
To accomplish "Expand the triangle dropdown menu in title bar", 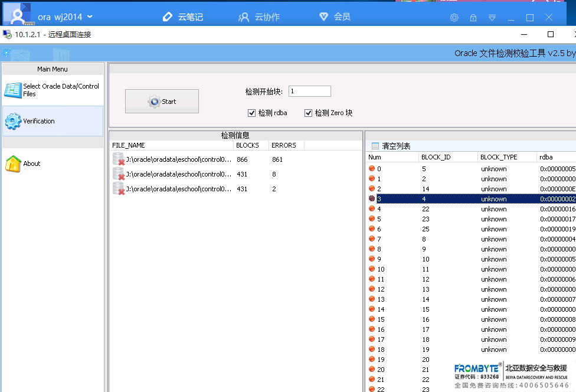I will (492, 18).
